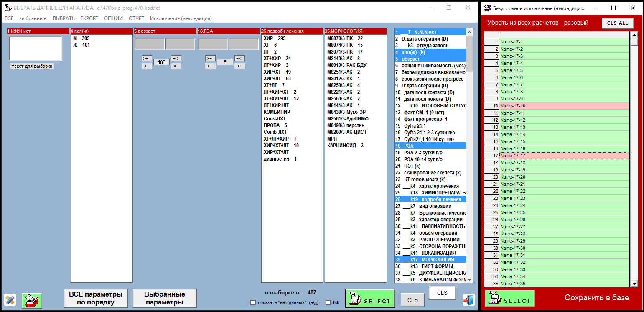Open the Исключение (некондиция) menu

click(181, 18)
